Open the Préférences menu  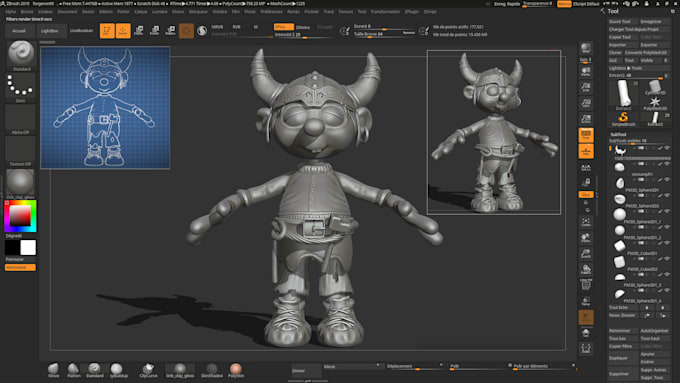click(271, 12)
